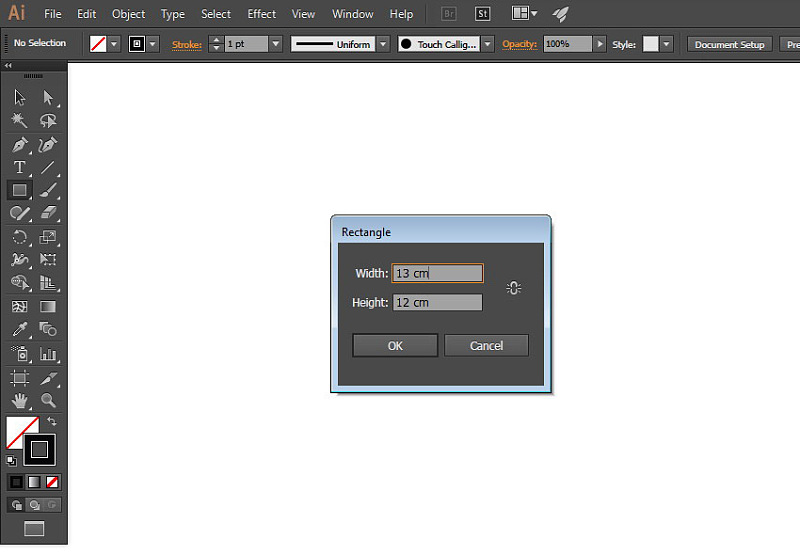Confirm rectangle with OK button
Image resolution: width=800 pixels, height=555 pixels.
[395, 346]
